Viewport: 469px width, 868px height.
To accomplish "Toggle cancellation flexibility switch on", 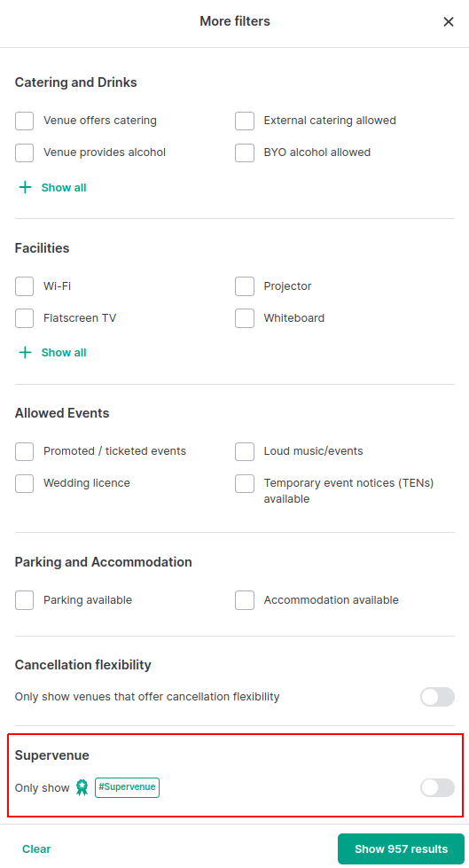I will (437, 697).
